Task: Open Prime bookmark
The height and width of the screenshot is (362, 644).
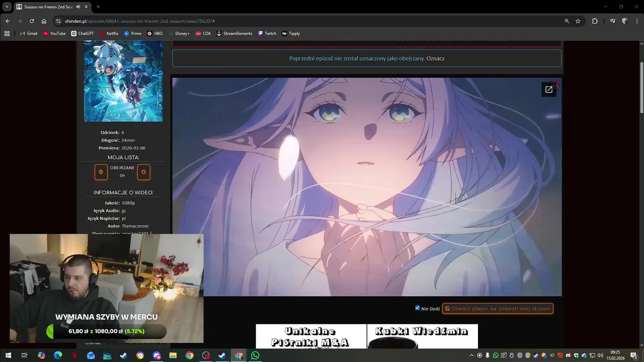Action: click(133, 34)
